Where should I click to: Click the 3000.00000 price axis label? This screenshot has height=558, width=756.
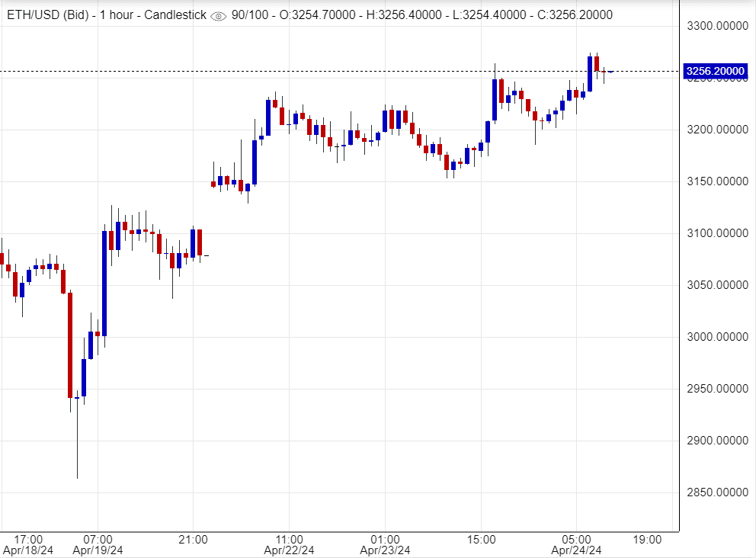(715, 337)
